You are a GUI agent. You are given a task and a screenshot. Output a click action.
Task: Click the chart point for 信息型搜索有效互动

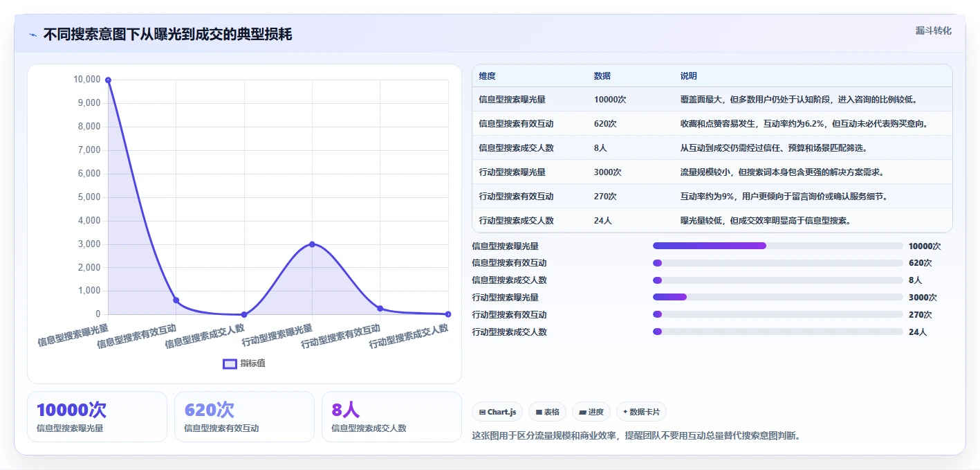click(x=176, y=300)
